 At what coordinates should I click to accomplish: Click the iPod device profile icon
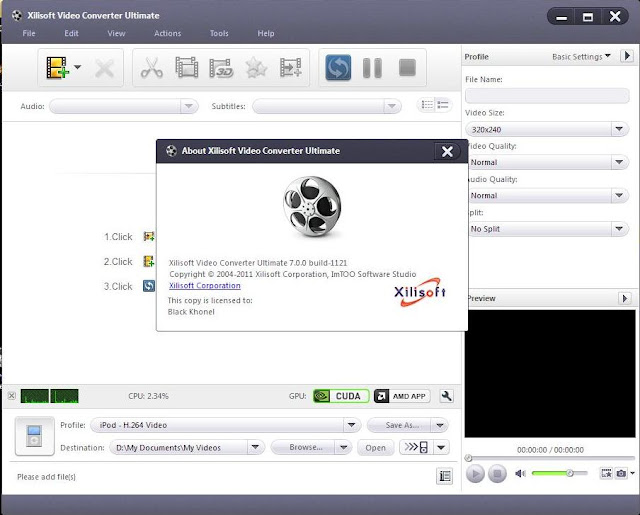[x=34, y=436]
